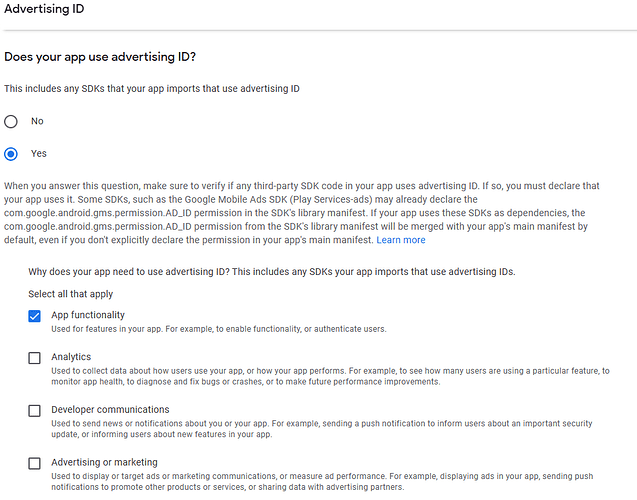Select the "Yes" radio button
637x500 pixels.
[x=11, y=154]
